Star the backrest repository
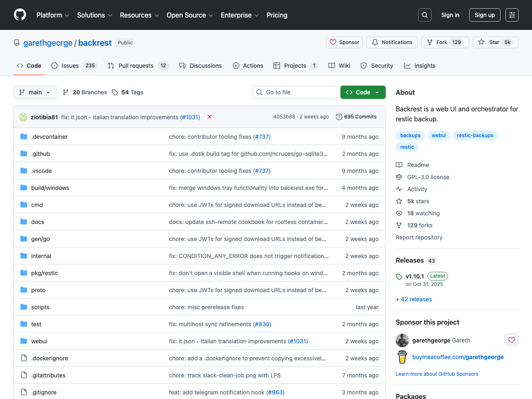 [489, 42]
